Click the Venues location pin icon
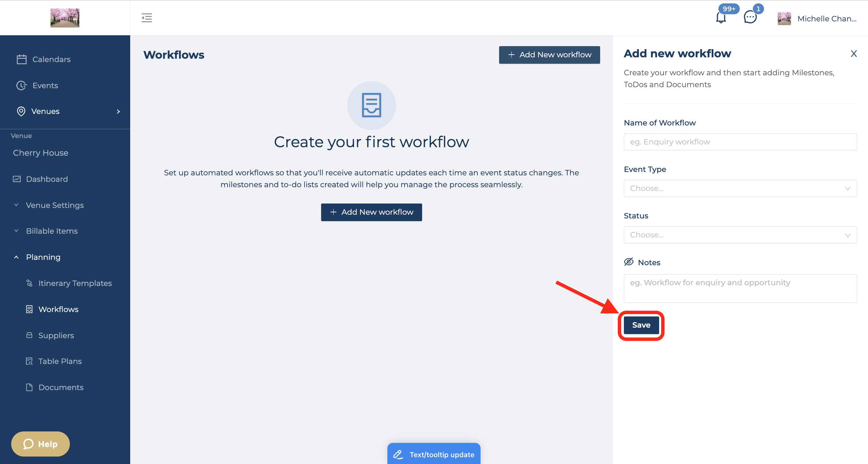This screenshot has height=464, width=868. point(21,111)
